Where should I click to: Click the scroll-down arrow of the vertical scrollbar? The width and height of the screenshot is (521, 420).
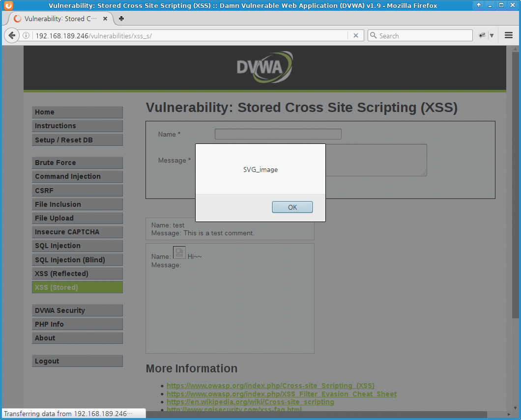point(515,408)
